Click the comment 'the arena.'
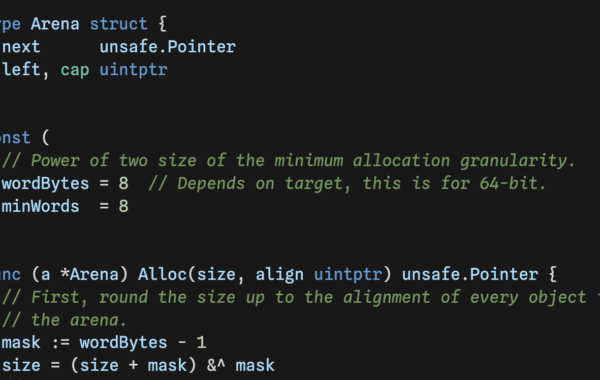600x380 pixels. (64, 320)
